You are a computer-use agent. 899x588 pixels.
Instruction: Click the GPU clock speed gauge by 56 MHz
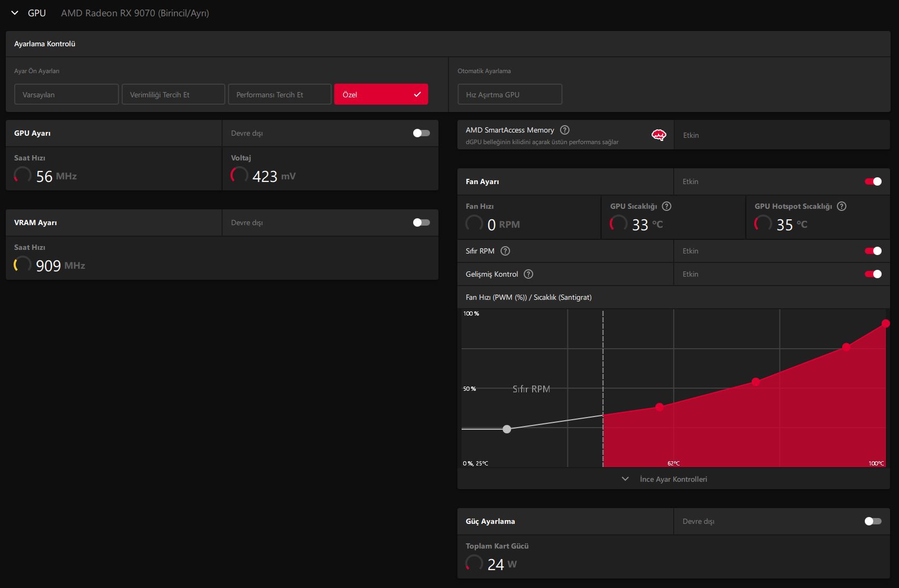[x=23, y=175]
